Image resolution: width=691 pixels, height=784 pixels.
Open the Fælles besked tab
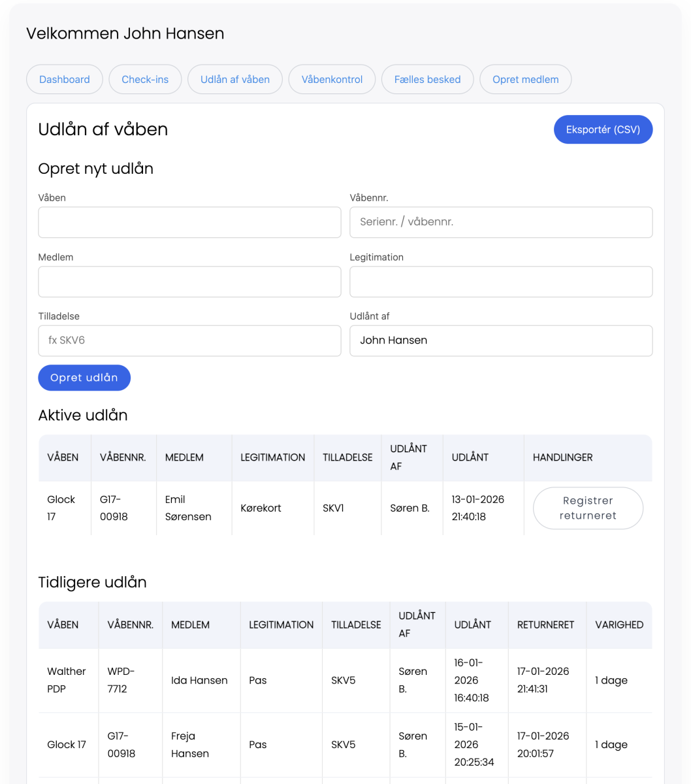click(x=427, y=80)
